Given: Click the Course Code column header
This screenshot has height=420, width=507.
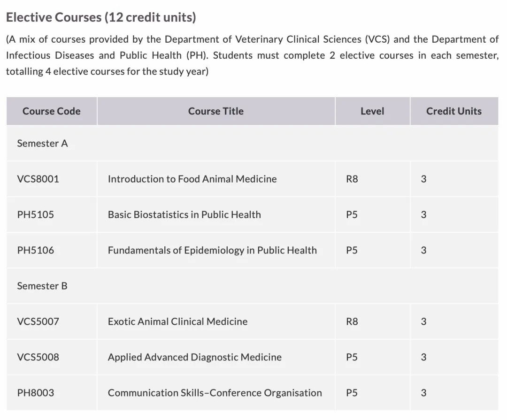Looking at the screenshot, I should coord(52,111).
